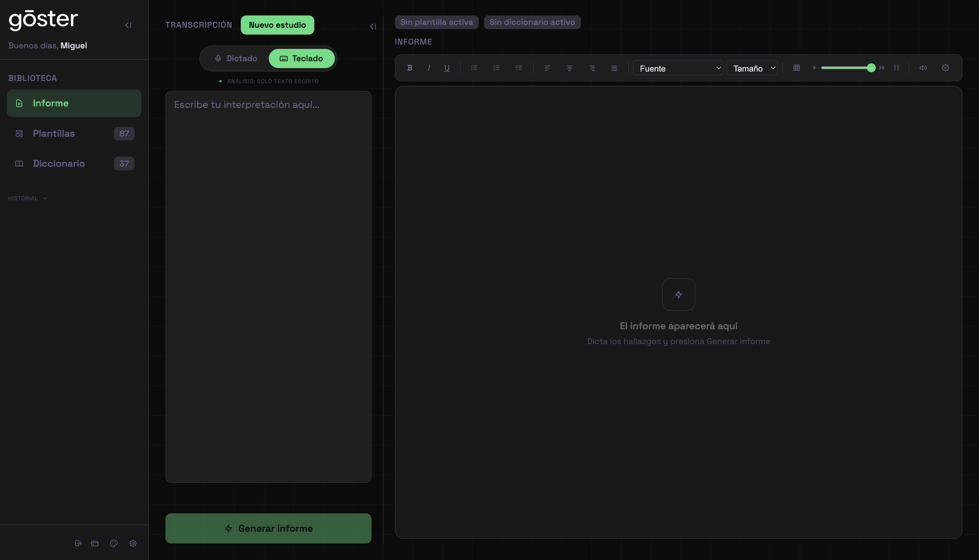Pause the report audio playback
Screen dimensions: 979x560
[897, 68]
